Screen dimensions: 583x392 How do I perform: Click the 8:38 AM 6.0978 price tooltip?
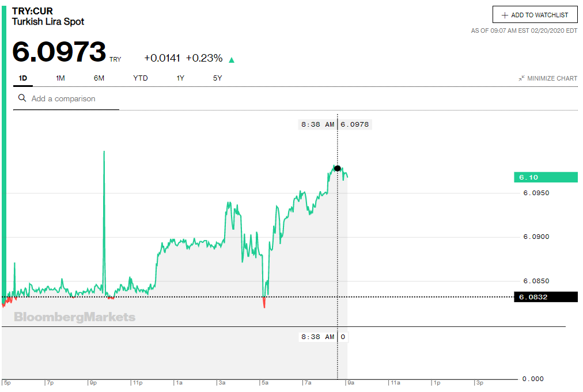[335, 124]
